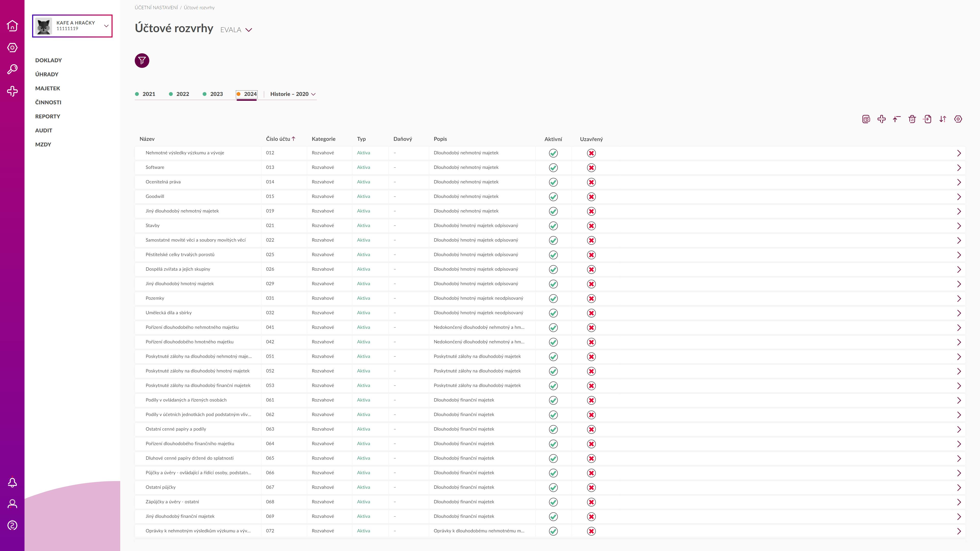Click Uzavřený column header
This screenshot has height=551, width=980.
point(591,139)
